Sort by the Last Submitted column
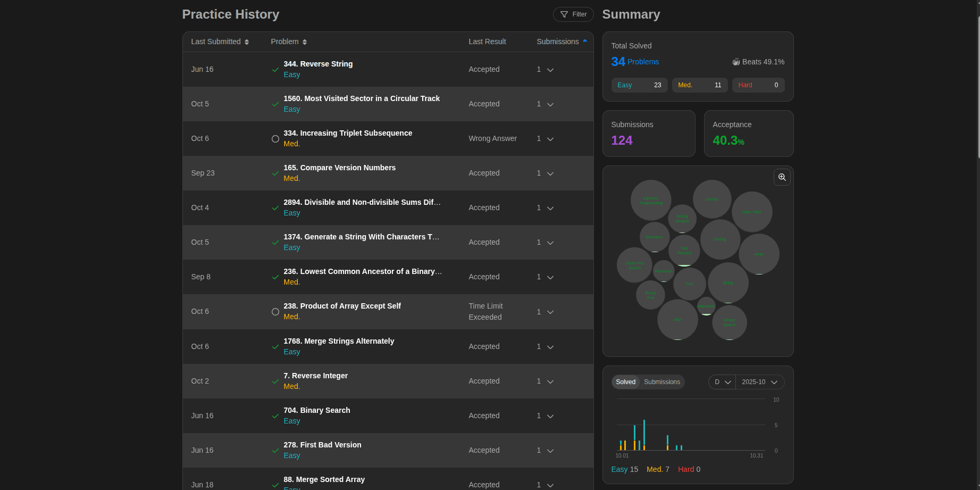The height and width of the screenshot is (490, 980). 220,41
